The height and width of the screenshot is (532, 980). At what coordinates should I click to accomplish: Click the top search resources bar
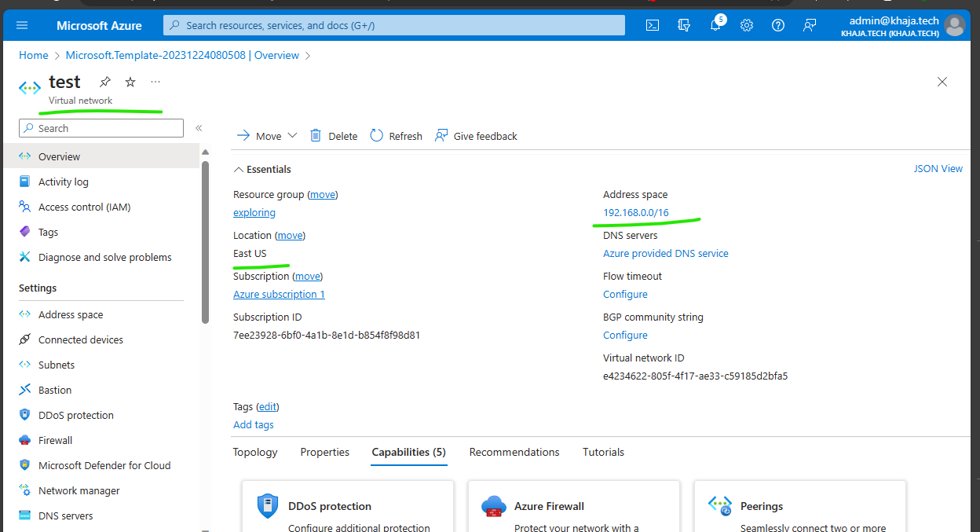(x=394, y=25)
